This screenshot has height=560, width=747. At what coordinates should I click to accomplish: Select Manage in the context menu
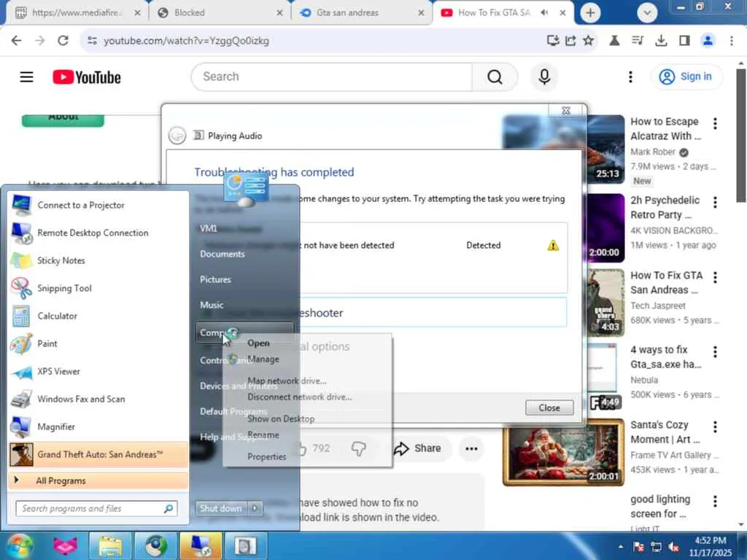(x=263, y=359)
